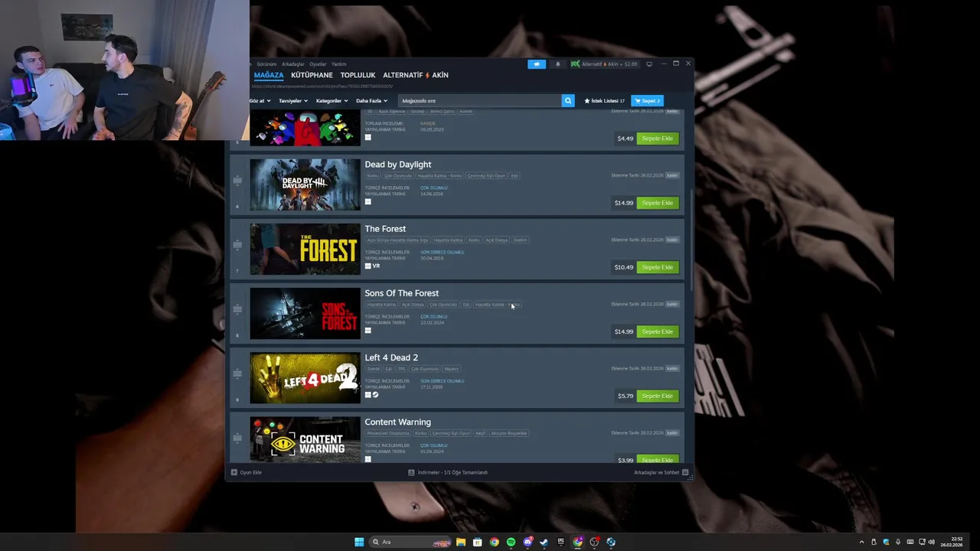Open The Forest thumbnail

pos(305,249)
